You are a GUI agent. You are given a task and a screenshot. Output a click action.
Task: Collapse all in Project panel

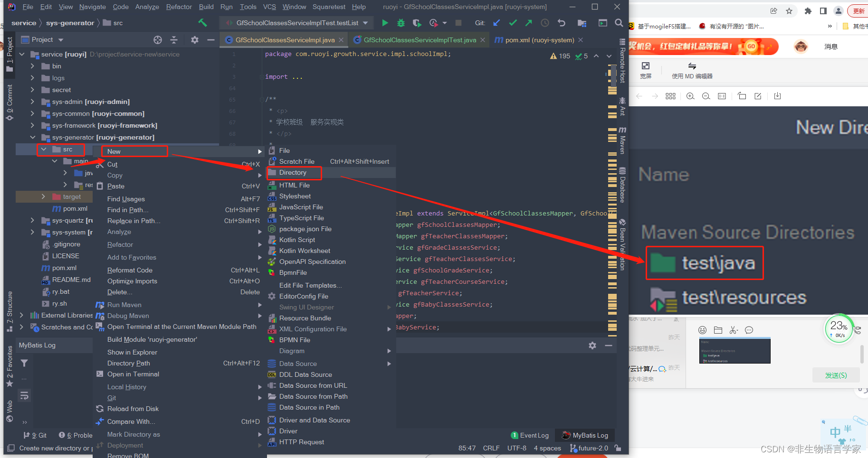(174, 40)
